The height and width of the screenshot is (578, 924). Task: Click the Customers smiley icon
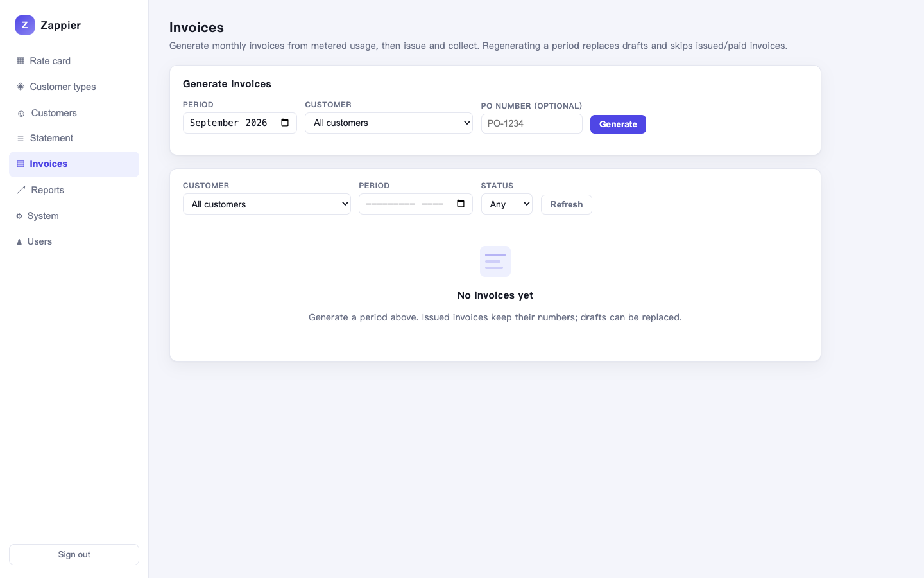[x=21, y=113]
